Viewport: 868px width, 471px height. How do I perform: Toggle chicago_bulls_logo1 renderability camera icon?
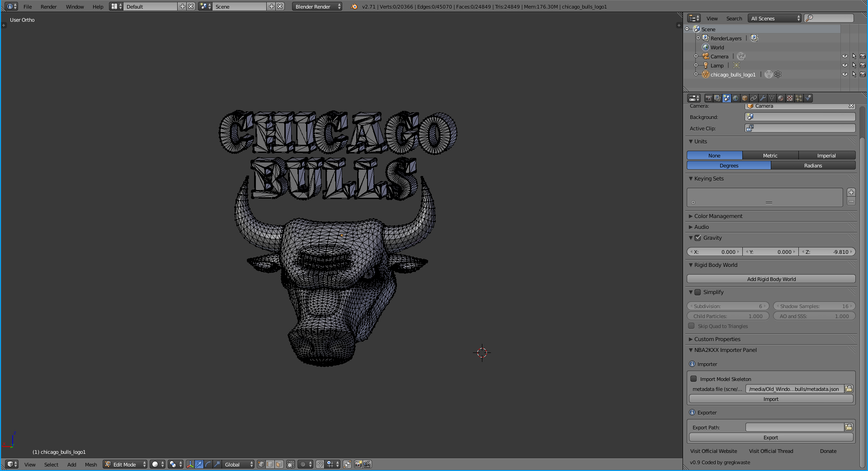pyautogui.click(x=863, y=74)
